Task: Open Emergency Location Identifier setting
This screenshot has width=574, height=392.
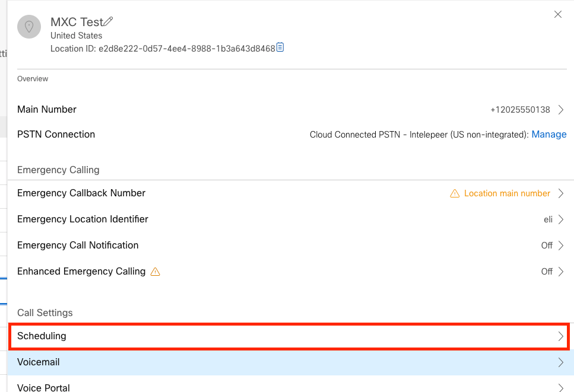Action: pos(291,219)
